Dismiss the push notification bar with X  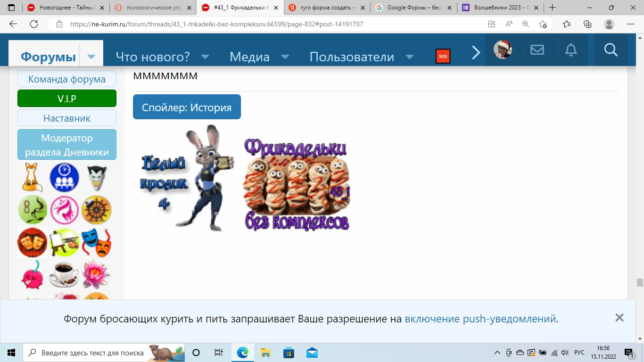(619, 317)
